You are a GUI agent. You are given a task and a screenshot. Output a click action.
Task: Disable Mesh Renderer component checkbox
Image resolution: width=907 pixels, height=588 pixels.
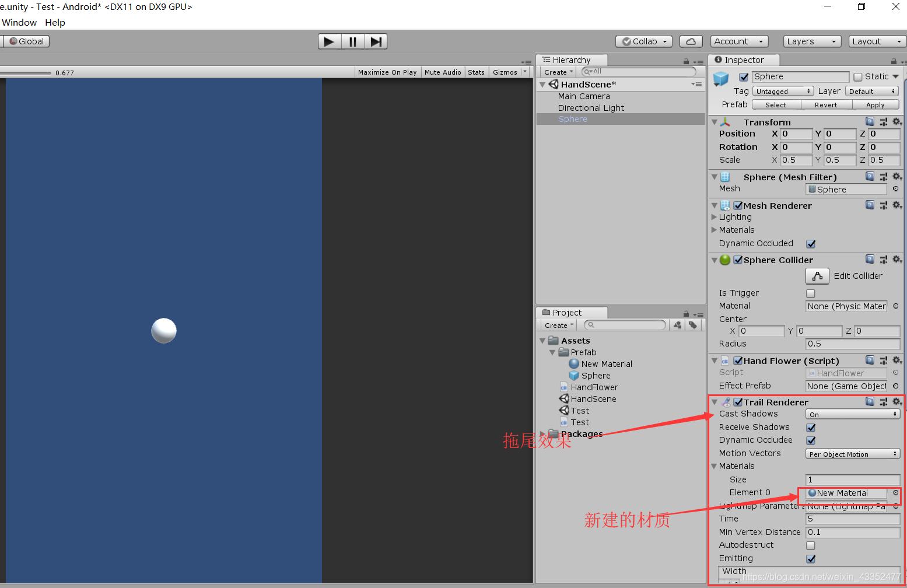[738, 205]
